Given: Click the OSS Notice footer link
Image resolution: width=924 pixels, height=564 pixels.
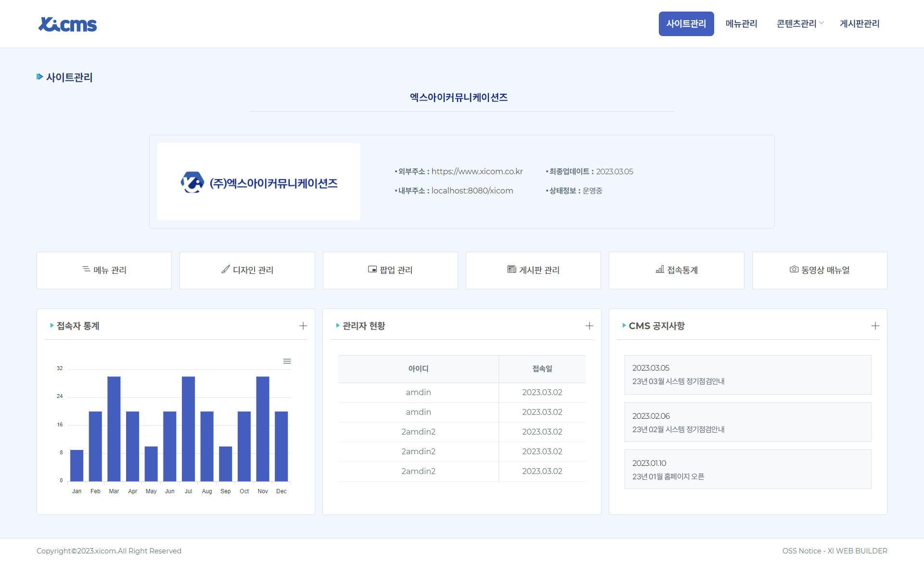Looking at the screenshot, I should pos(801,551).
